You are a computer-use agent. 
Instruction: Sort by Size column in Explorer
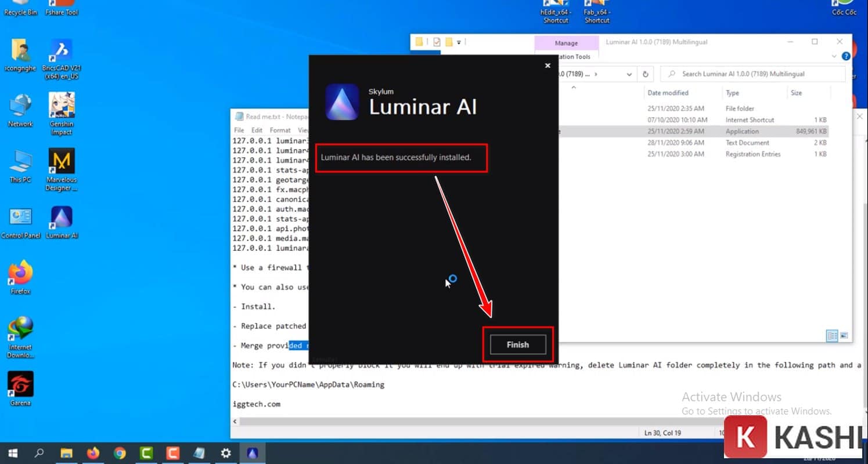[796, 93]
